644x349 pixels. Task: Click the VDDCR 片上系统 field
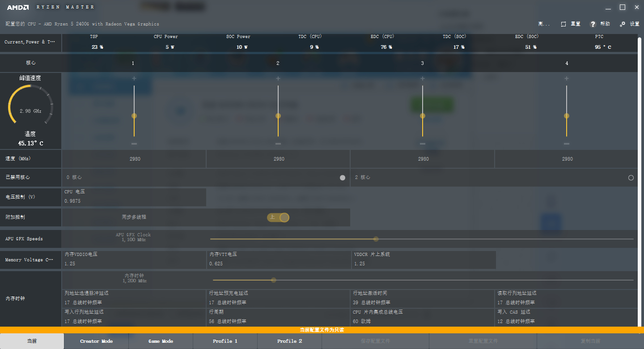coord(424,260)
